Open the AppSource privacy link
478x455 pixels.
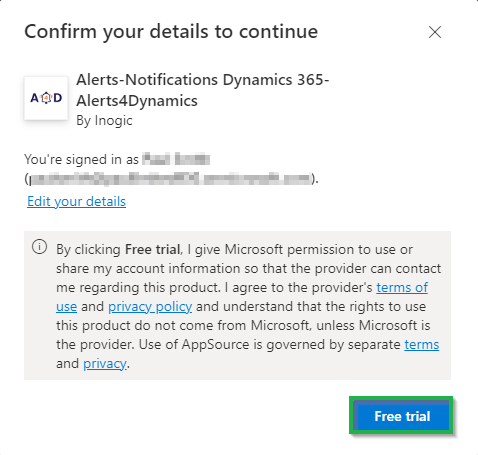[105, 364]
